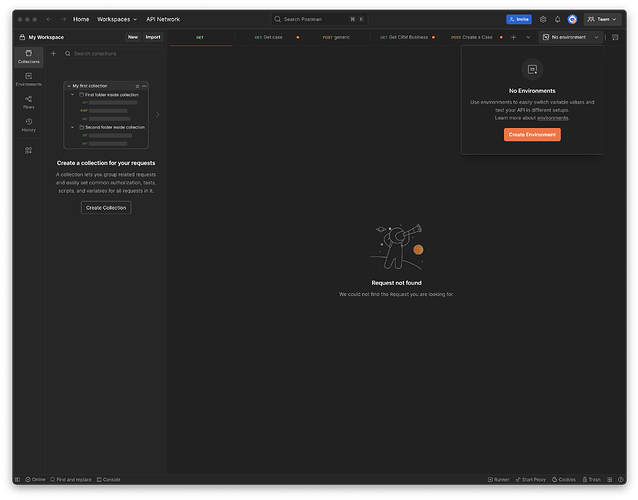Click the configure sidebar grid icon
Viewport: 638px width, 500px height.
click(28, 150)
